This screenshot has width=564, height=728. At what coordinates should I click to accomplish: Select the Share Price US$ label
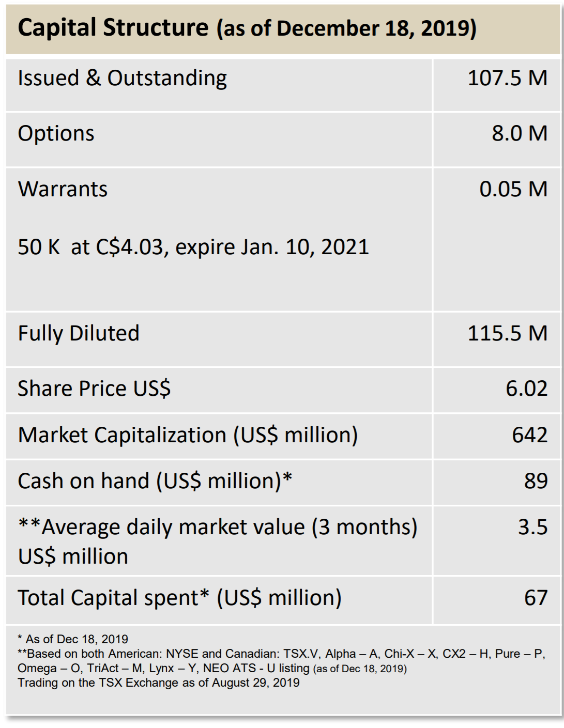pos(94,389)
